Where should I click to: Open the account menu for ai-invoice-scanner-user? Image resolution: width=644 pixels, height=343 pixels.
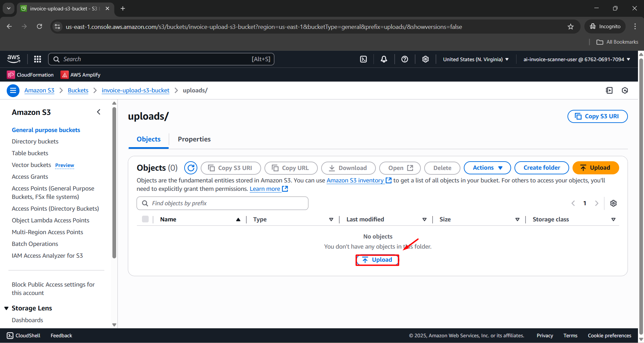[x=577, y=59]
